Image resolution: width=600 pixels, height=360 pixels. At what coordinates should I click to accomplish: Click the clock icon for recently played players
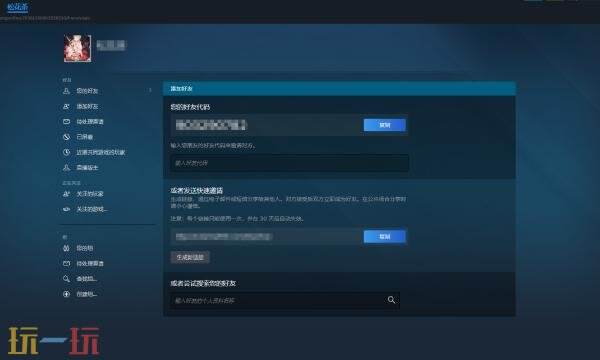point(66,152)
